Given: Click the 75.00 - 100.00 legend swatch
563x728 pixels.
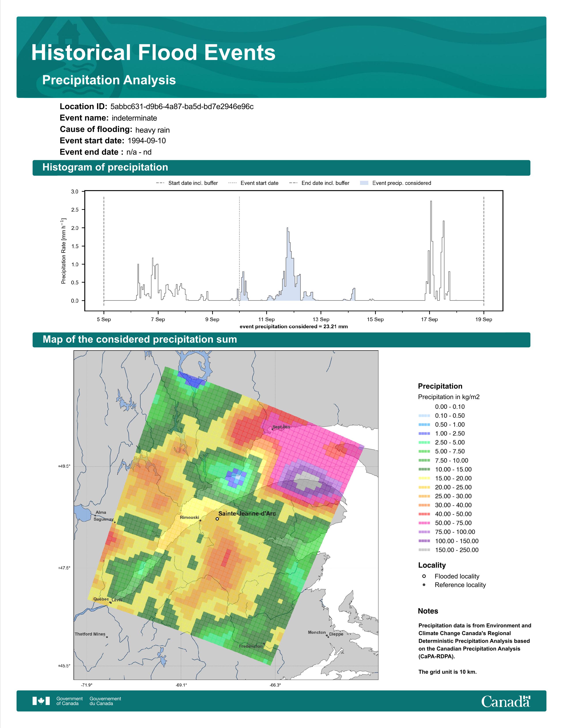Looking at the screenshot, I should tap(424, 532).
